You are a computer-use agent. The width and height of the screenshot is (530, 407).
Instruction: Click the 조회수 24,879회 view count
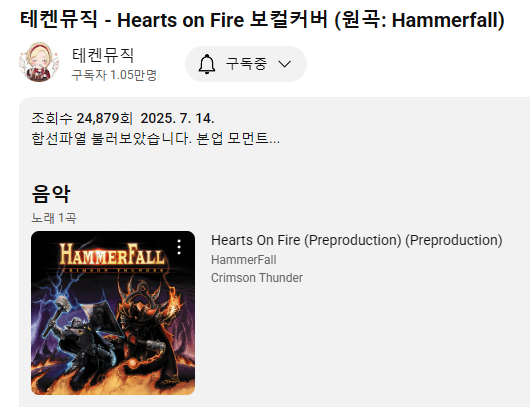(x=82, y=118)
